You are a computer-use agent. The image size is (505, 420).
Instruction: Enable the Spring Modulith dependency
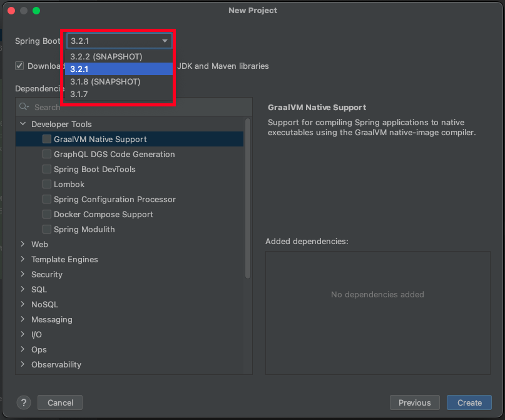pos(46,229)
